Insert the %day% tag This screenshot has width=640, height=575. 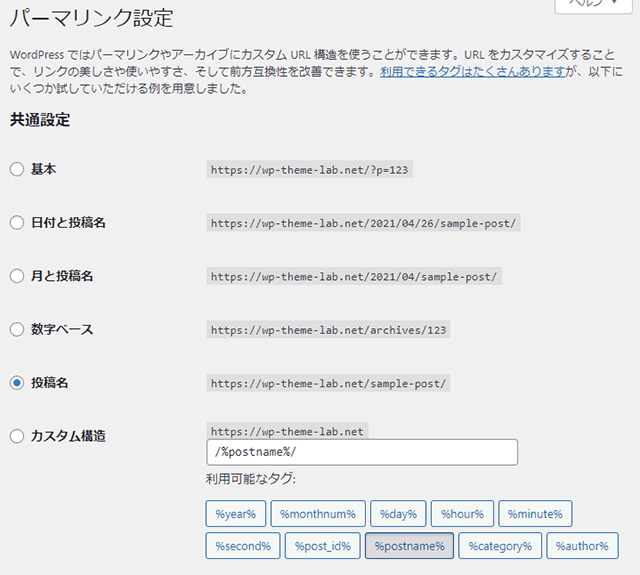click(x=398, y=514)
